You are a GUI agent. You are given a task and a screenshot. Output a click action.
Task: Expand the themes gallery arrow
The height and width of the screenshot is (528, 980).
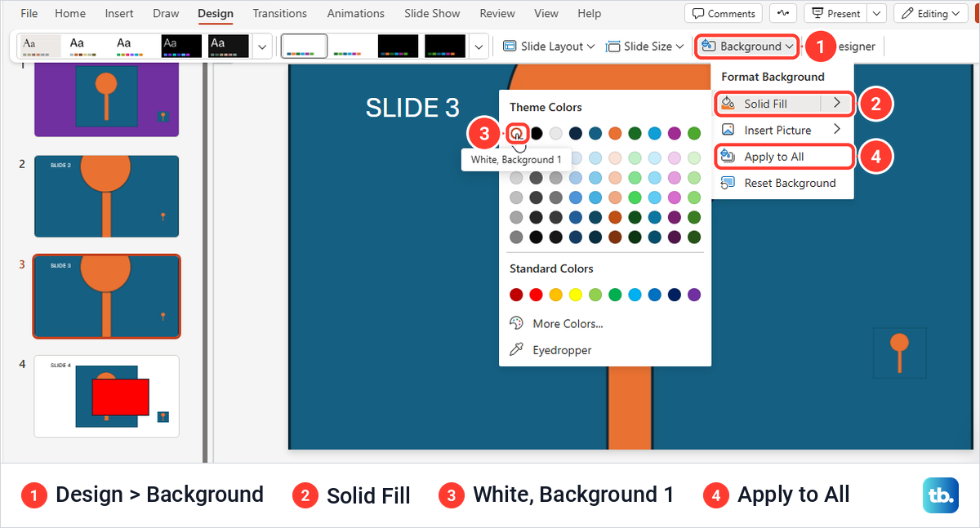click(262, 47)
